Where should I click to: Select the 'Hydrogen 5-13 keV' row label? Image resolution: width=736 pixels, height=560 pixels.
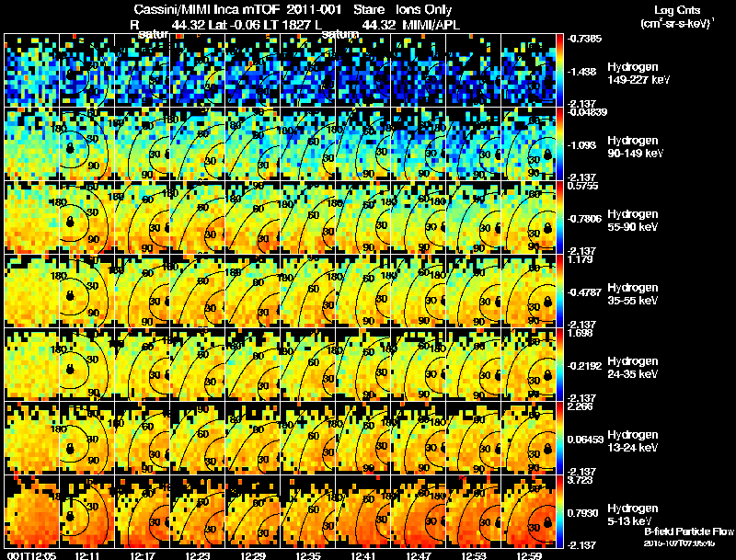tap(633, 515)
